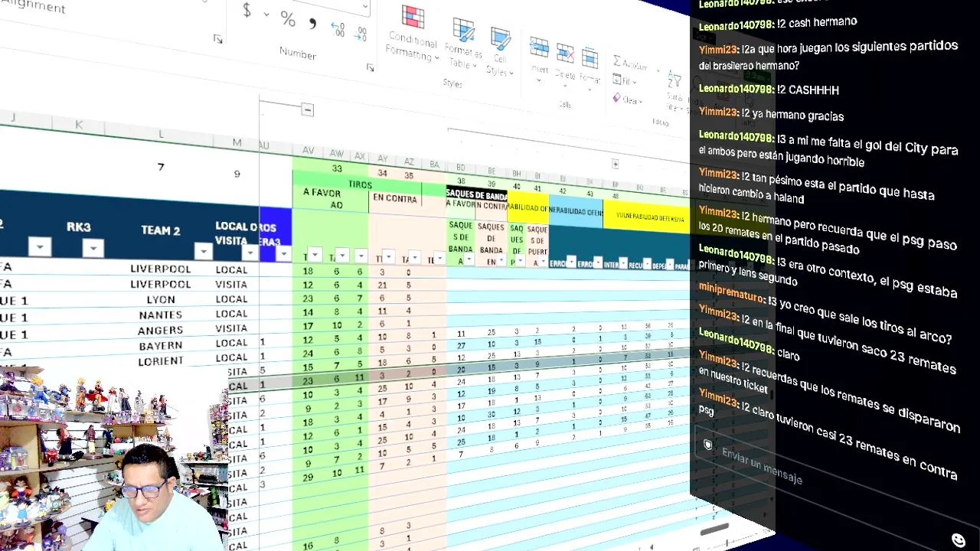Image resolution: width=980 pixels, height=551 pixels.
Task: Open the filter dropdown for column AX
Action: click(x=361, y=256)
